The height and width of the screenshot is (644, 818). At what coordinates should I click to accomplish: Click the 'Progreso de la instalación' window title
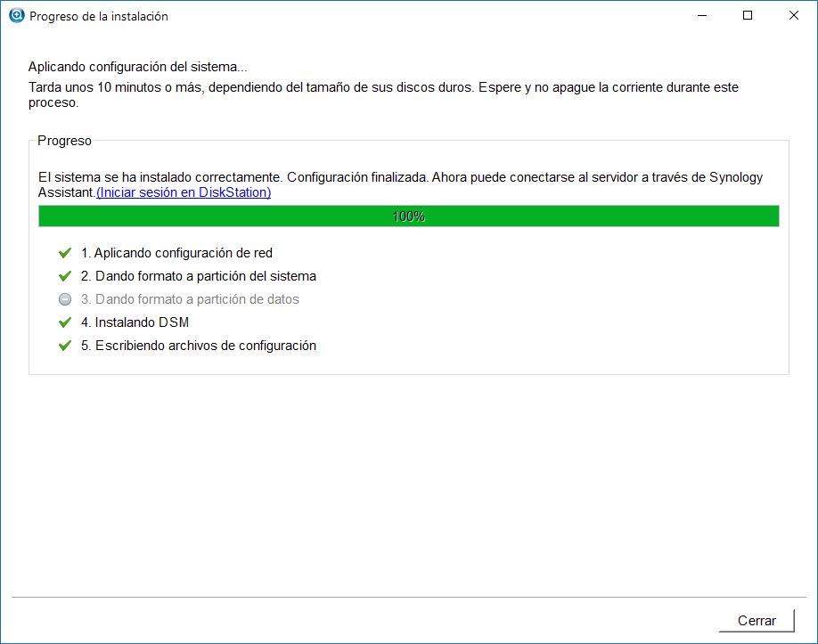coord(99,16)
